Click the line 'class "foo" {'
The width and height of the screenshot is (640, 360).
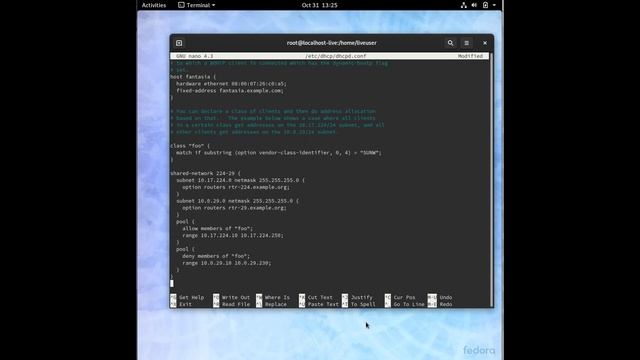[x=190, y=146]
